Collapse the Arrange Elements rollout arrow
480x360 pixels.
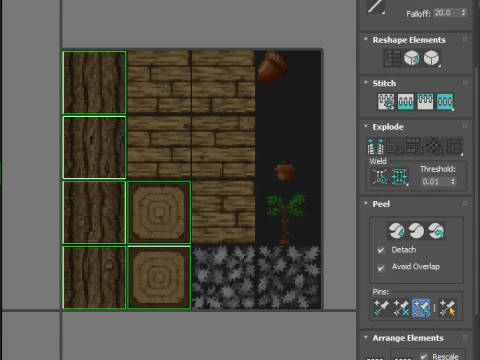366,337
